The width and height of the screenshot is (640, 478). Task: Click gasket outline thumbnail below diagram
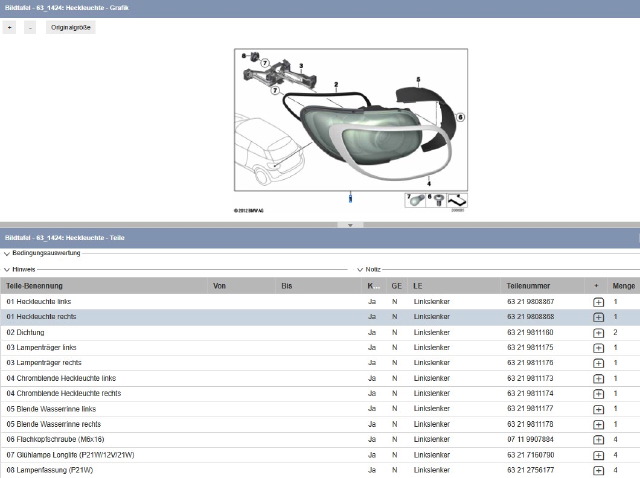point(457,200)
